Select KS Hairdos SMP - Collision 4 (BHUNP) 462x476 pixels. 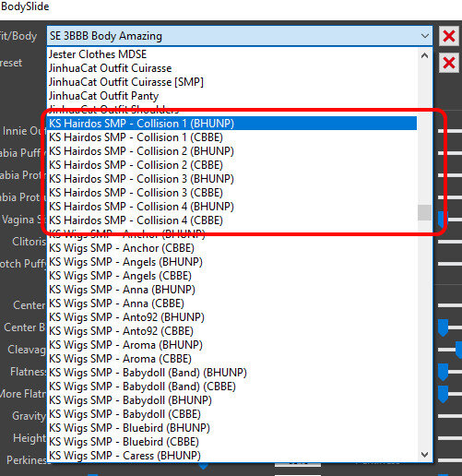[232, 207]
